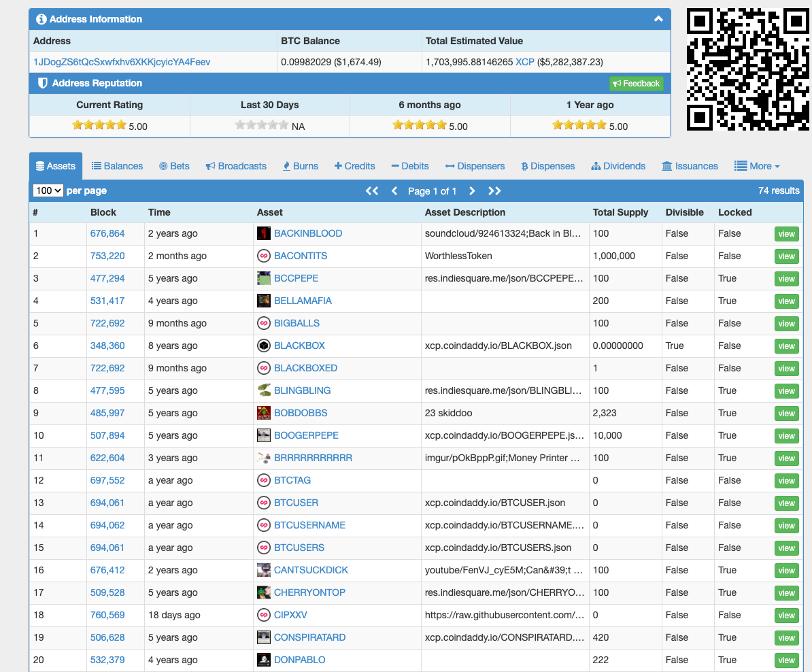View the DONPABLO asset row
This screenshot has height=672, width=812.
click(786, 660)
